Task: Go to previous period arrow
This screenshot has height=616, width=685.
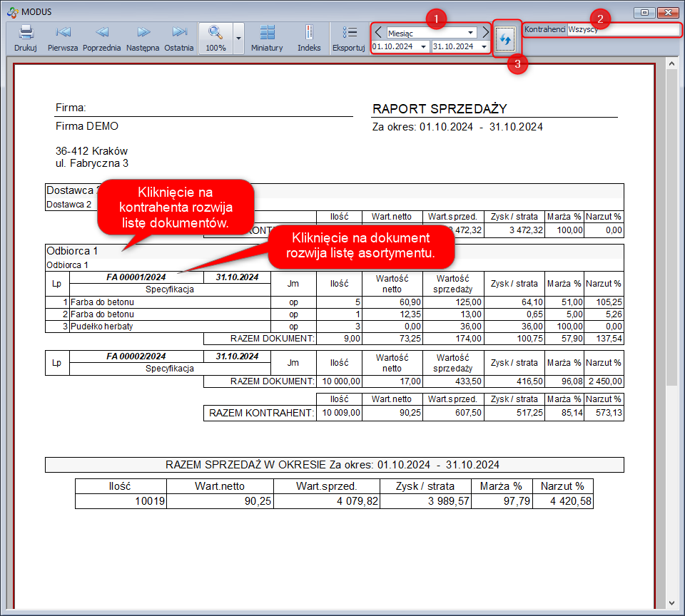Action: (377, 33)
